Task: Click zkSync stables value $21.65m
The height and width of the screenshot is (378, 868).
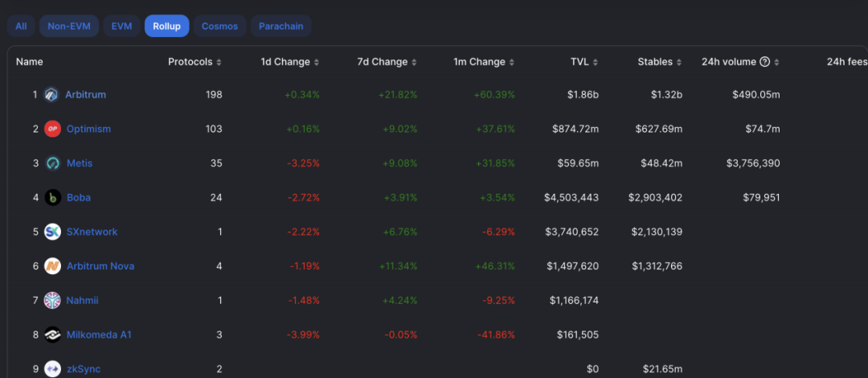Action: click(x=662, y=369)
